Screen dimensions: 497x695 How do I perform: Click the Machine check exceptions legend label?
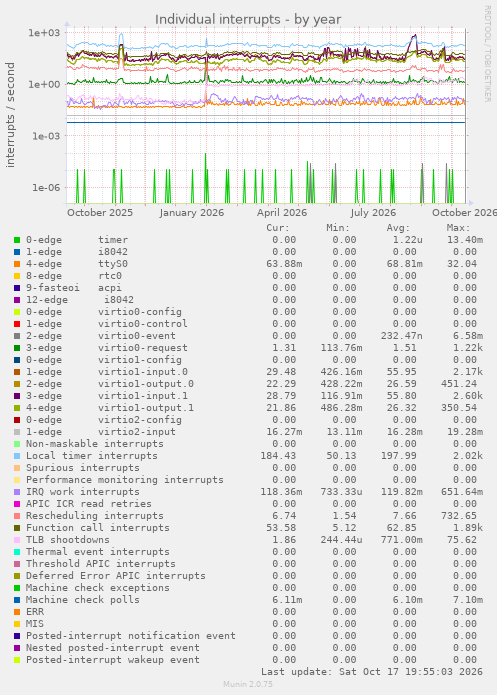(98, 588)
